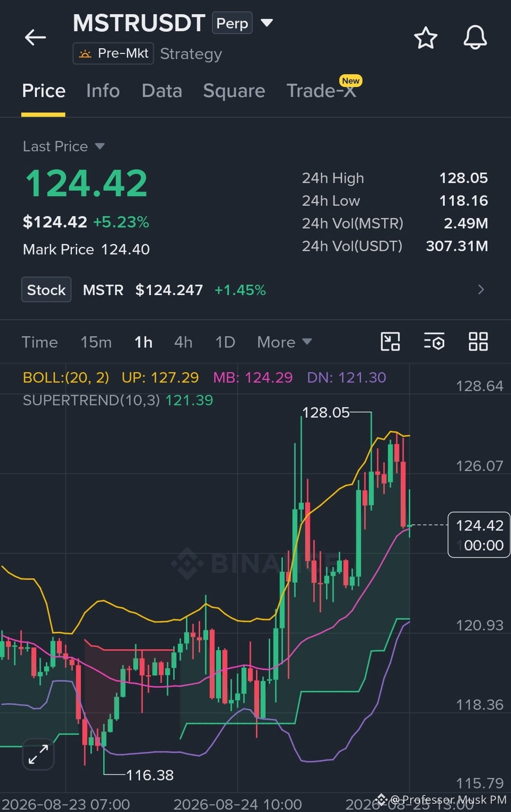Select the 1D interval

pyautogui.click(x=225, y=342)
